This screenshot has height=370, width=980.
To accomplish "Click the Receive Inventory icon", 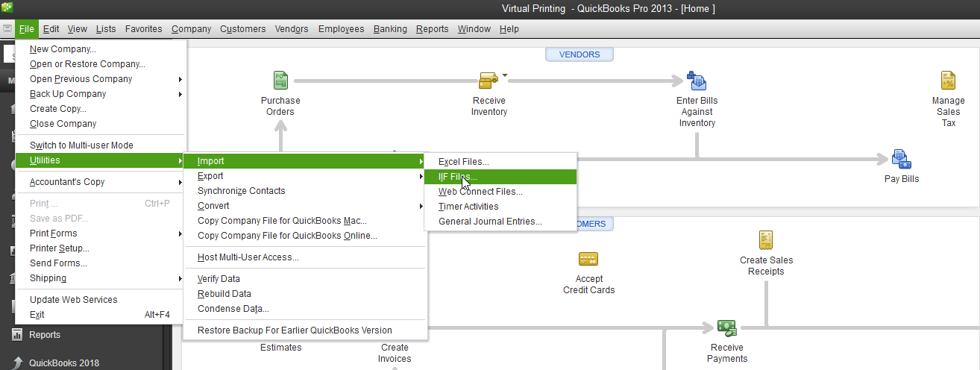I will click(489, 80).
